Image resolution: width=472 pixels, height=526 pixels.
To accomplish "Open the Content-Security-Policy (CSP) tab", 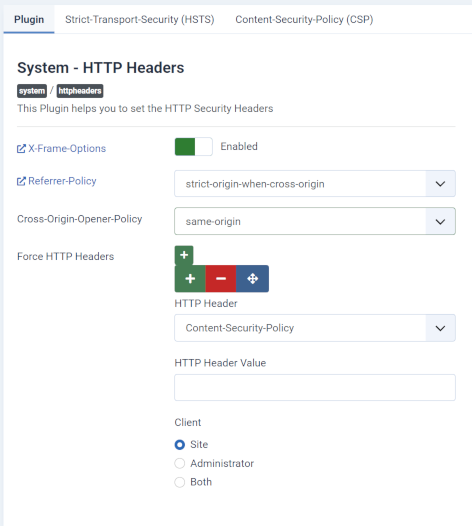I will pos(304,19).
